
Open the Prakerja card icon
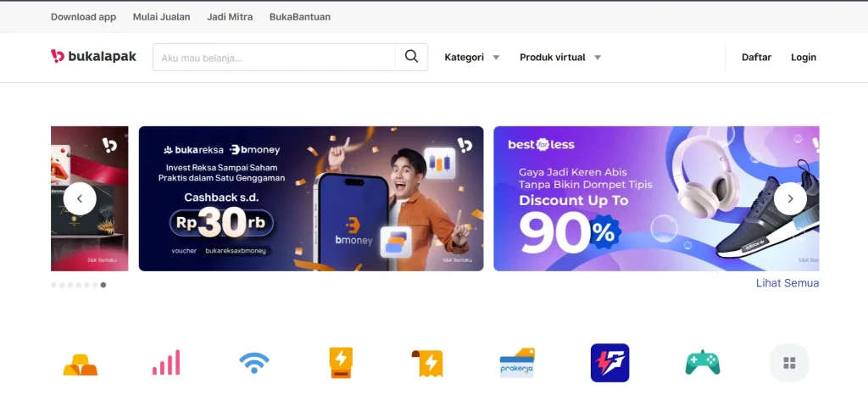click(x=517, y=363)
